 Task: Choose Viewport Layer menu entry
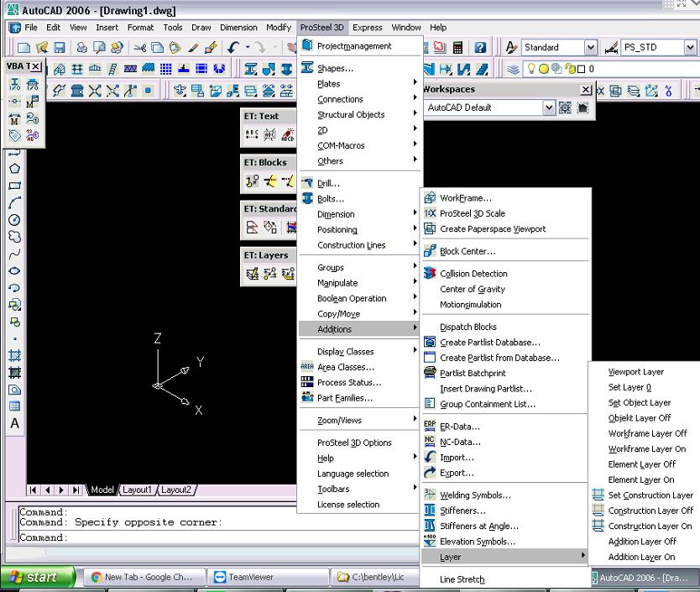(x=645, y=372)
